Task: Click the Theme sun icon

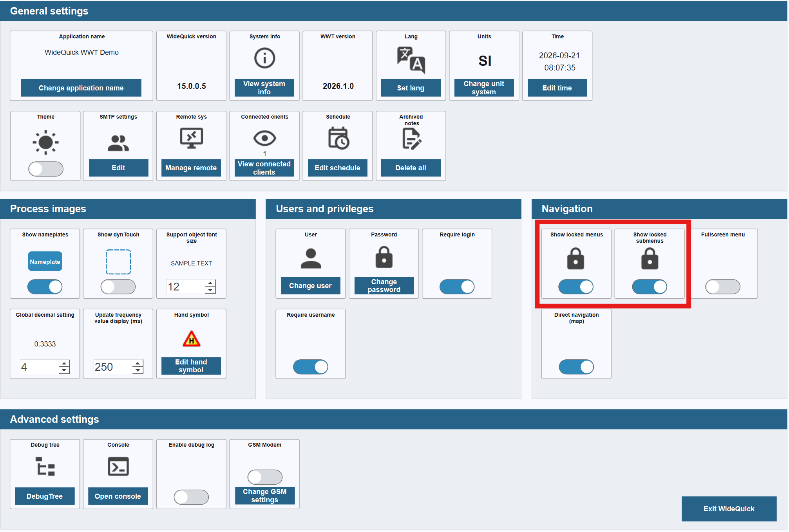Action: [x=46, y=142]
